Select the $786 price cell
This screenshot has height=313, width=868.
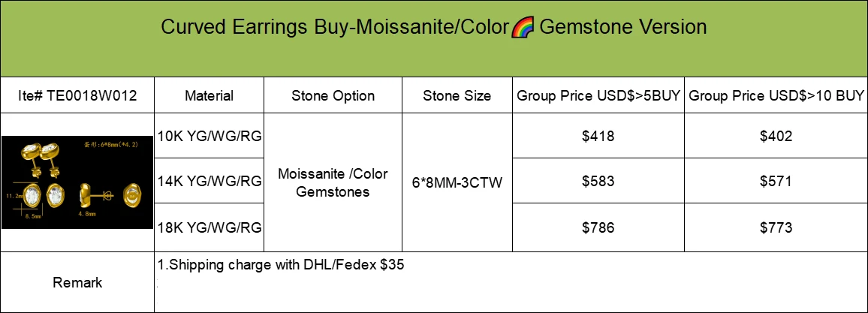[598, 227]
